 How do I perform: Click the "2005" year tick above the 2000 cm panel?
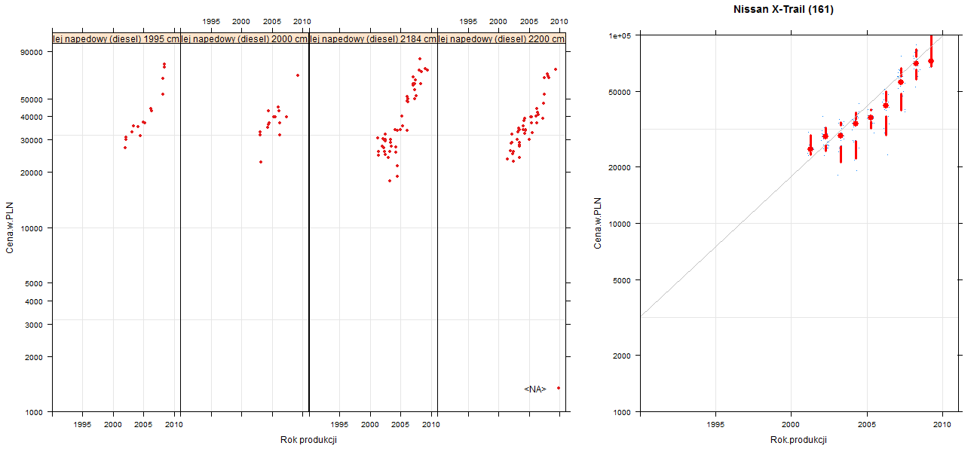(273, 22)
